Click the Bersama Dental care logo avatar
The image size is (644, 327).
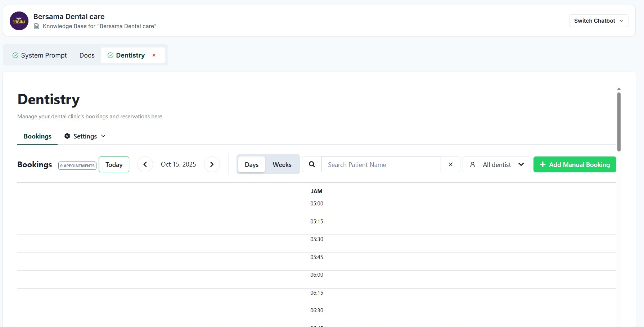(19, 21)
